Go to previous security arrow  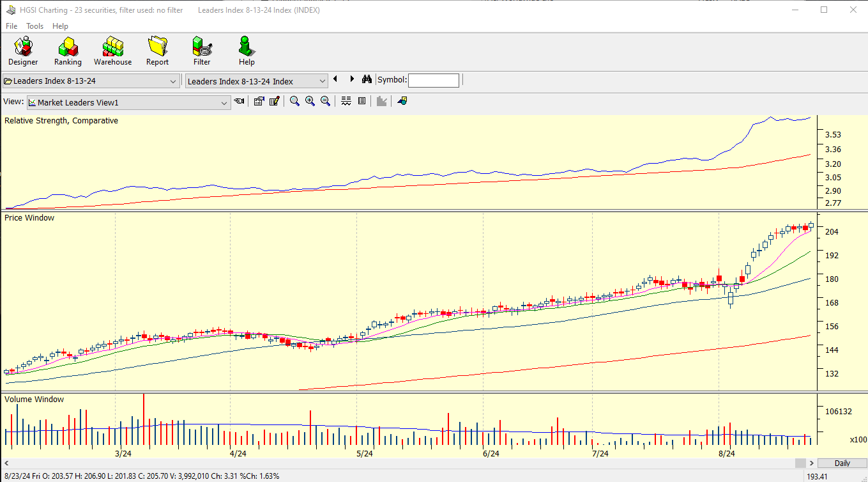335,79
